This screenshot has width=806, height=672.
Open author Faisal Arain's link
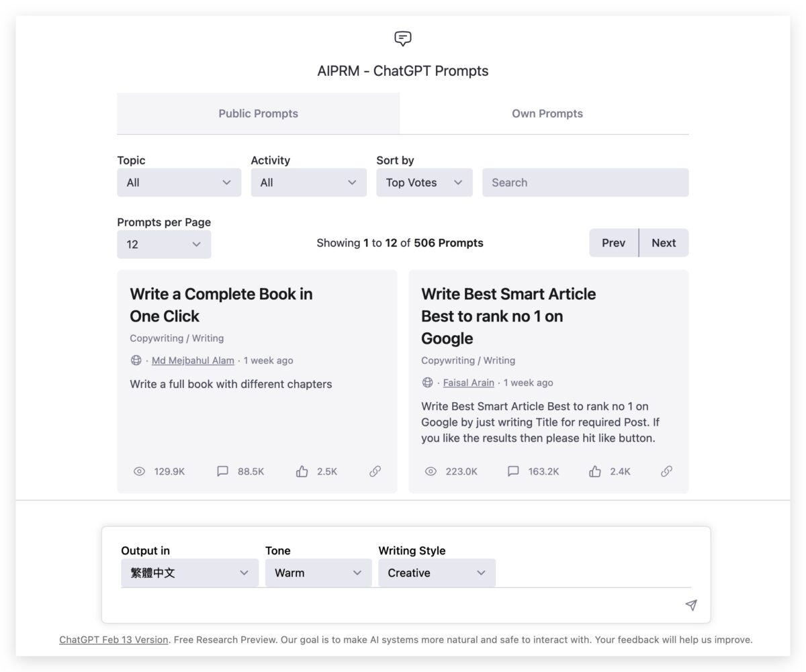[468, 383]
